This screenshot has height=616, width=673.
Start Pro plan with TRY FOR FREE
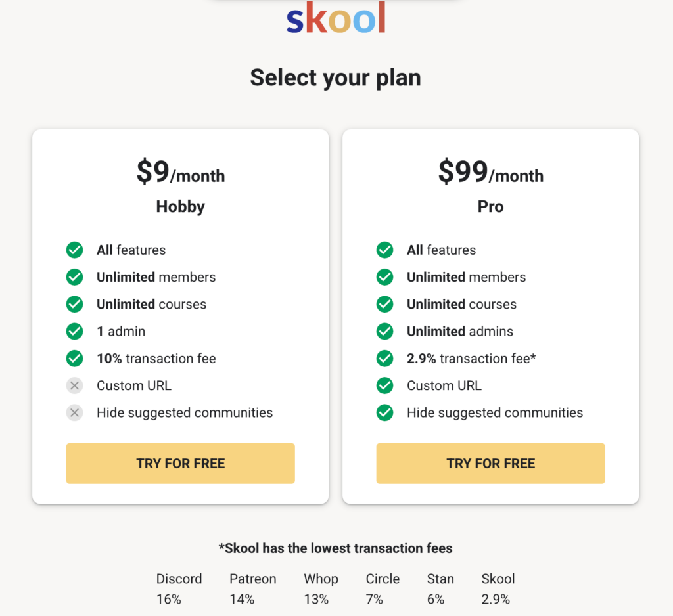(x=490, y=463)
